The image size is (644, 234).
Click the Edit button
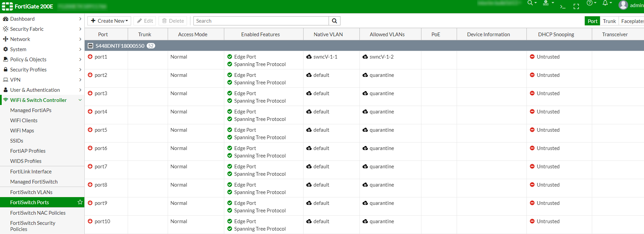tap(145, 21)
